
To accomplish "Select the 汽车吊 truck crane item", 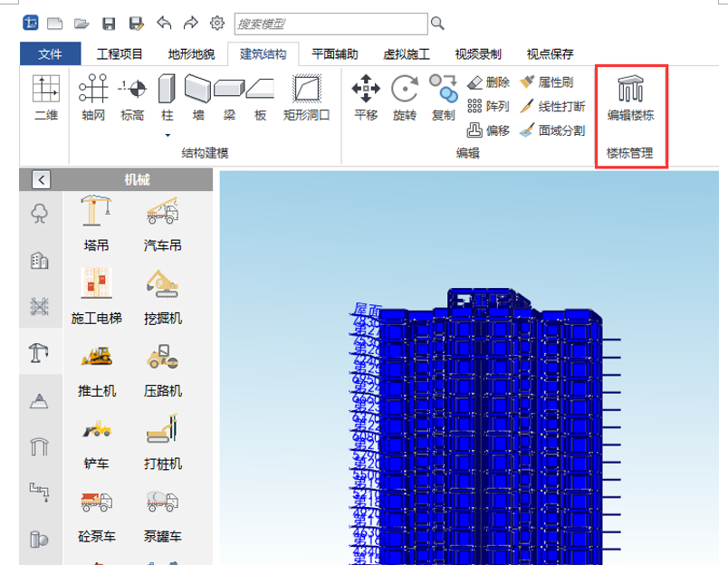I will coord(162,224).
